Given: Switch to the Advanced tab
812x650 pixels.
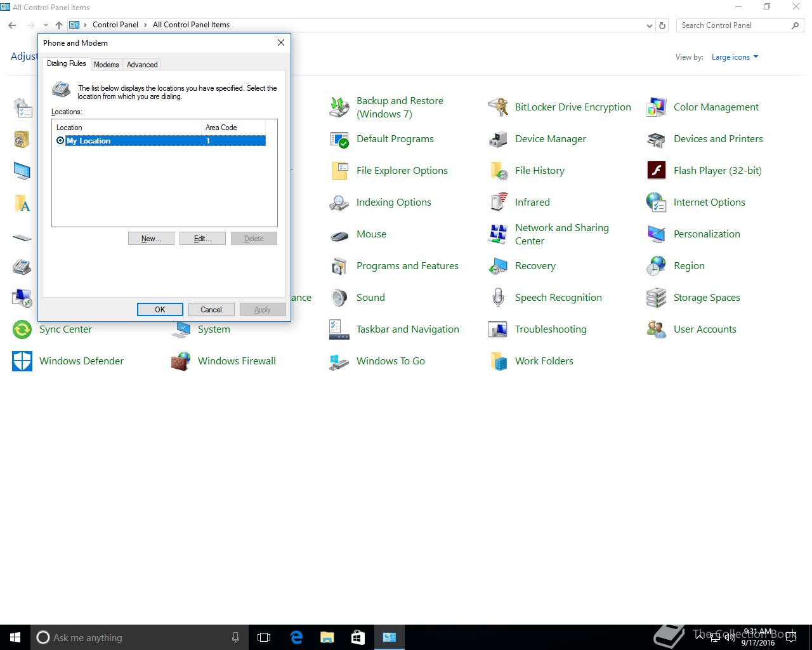Looking at the screenshot, I should tap(142, 65).
